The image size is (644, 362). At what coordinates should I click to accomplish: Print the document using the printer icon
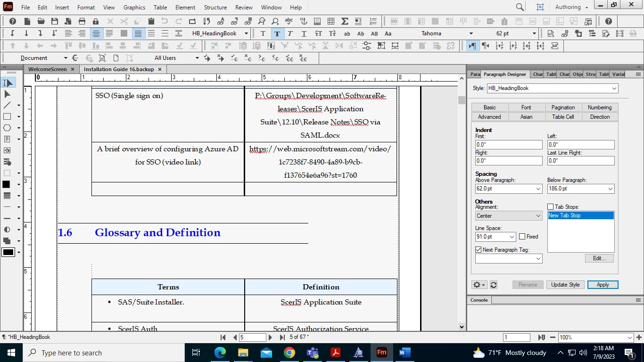pos(82,21)
